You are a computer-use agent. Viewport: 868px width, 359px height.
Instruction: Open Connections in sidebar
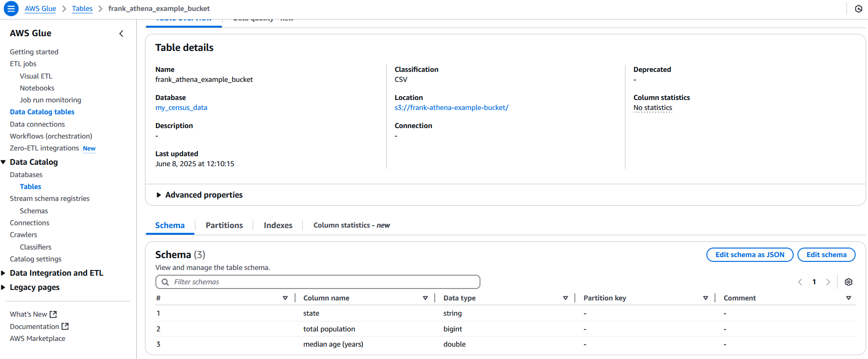coord(30,223)
